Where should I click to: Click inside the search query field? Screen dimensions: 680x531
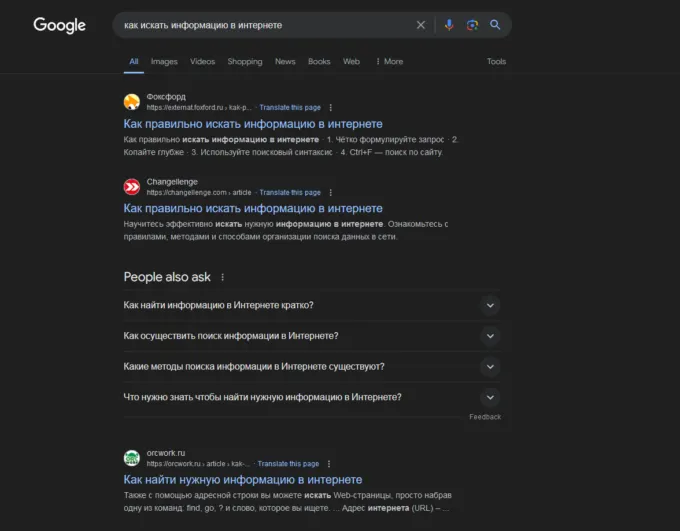pos(260,25)
